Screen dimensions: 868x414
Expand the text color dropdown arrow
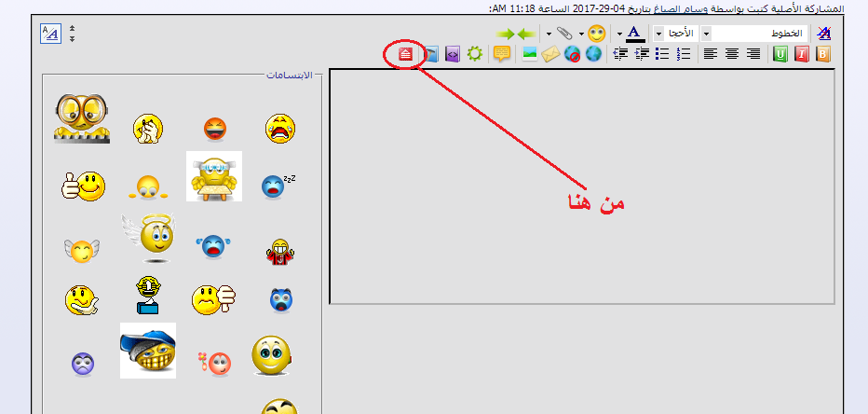pyautogui.click(x=620, y=34)
